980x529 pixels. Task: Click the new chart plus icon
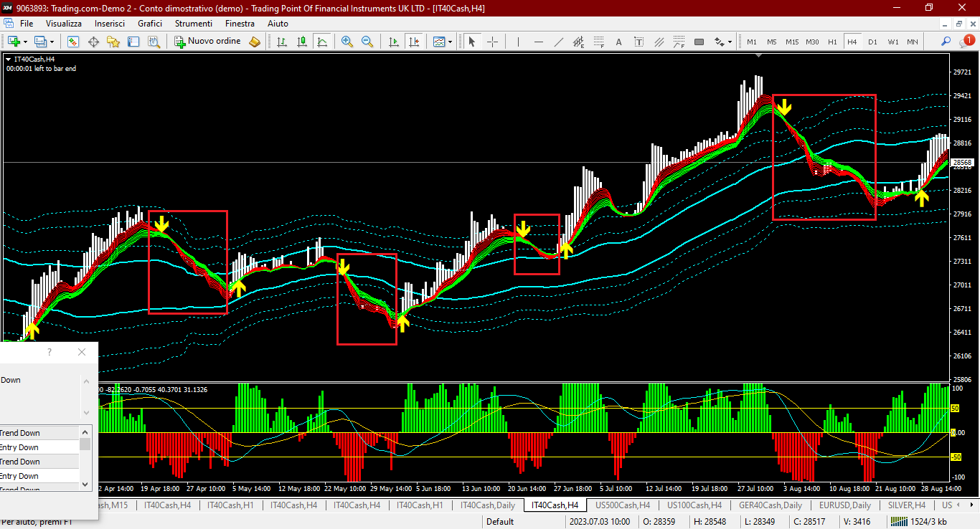(x=14, y=42)
